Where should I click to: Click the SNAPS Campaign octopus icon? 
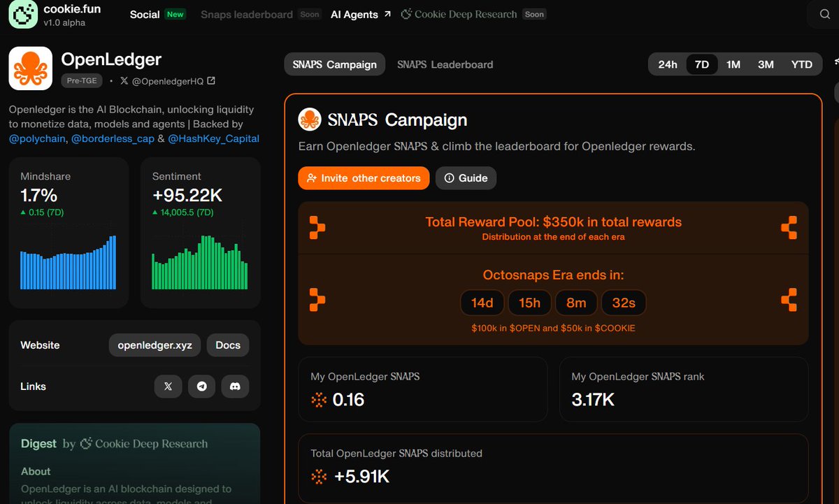coord(308,120)
